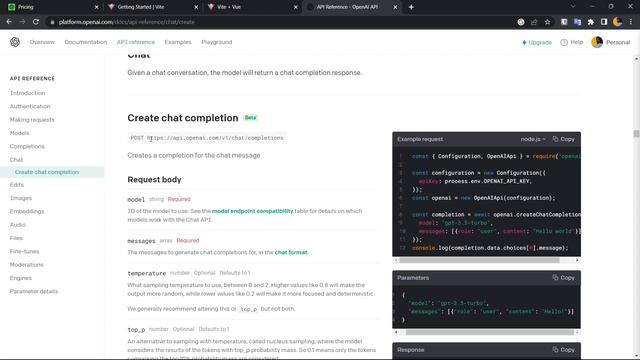Follow the chat format link

pos(291,252)
